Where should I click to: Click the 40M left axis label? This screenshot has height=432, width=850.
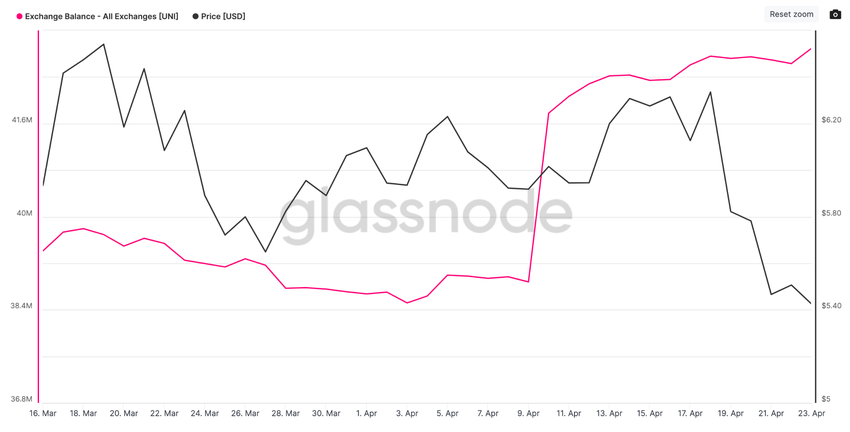[x=24, y=214]
